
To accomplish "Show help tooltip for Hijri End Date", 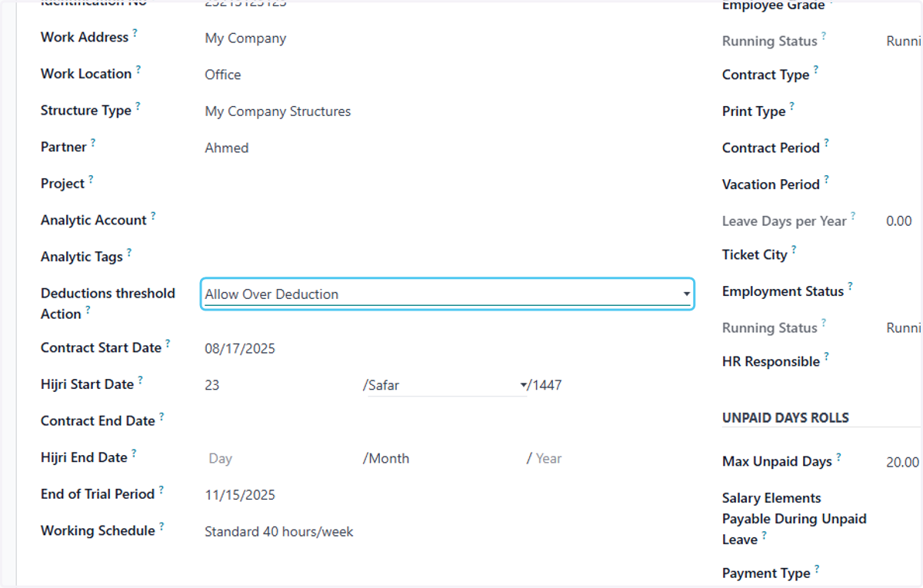I will 134,453.
